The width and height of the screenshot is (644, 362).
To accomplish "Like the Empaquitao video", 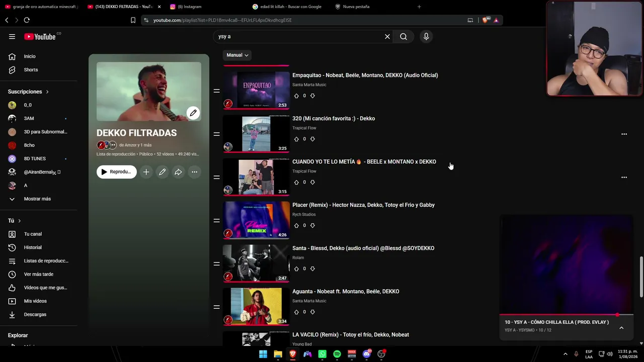I will coord(296,96).
